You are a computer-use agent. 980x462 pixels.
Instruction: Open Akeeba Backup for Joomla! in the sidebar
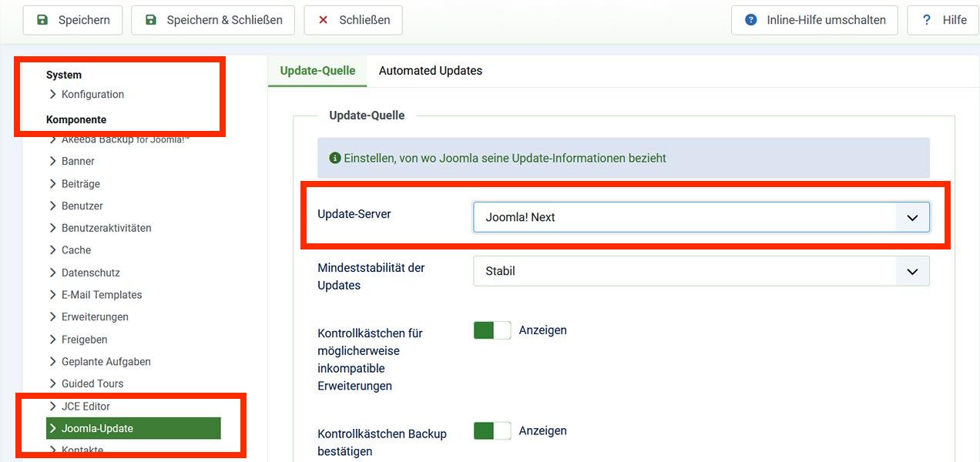tap(127, 139)
